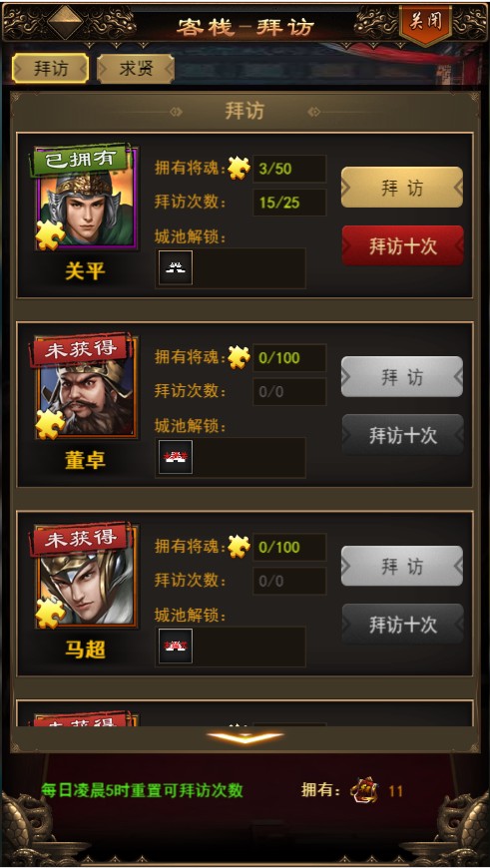
Task: Select 关平's hero portrait
Action: [x=87, y=199]
